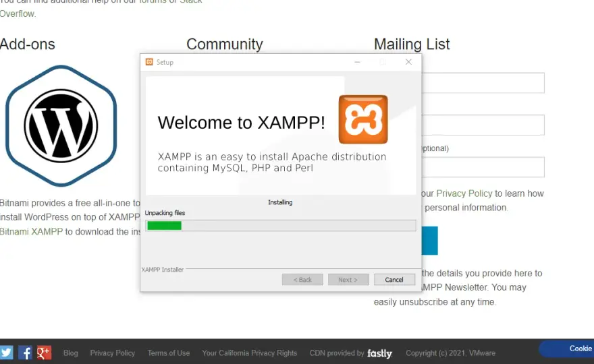This screenshot has height=364, width=594.
Task: Click the XAMPP icon in Setup title bar
Action: 149,62
